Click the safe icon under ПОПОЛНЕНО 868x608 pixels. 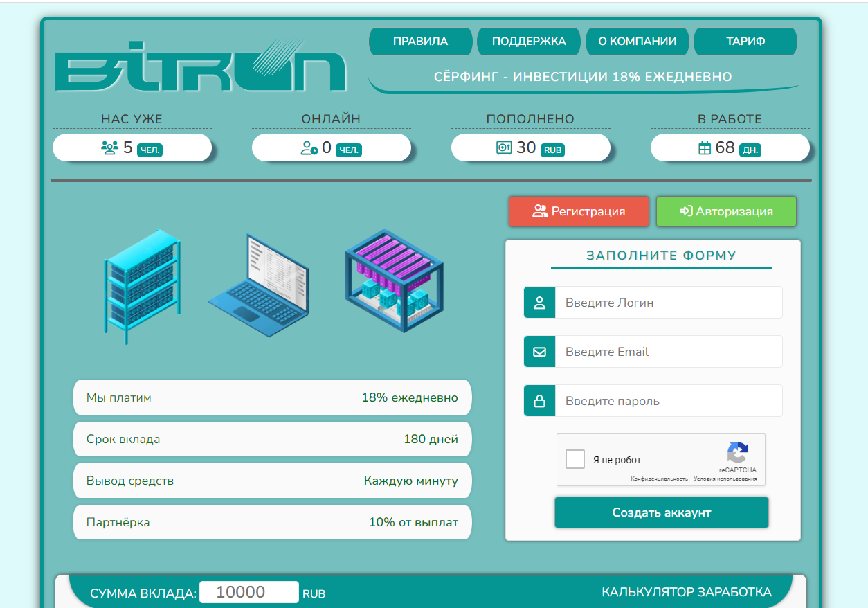pos(504,147)
